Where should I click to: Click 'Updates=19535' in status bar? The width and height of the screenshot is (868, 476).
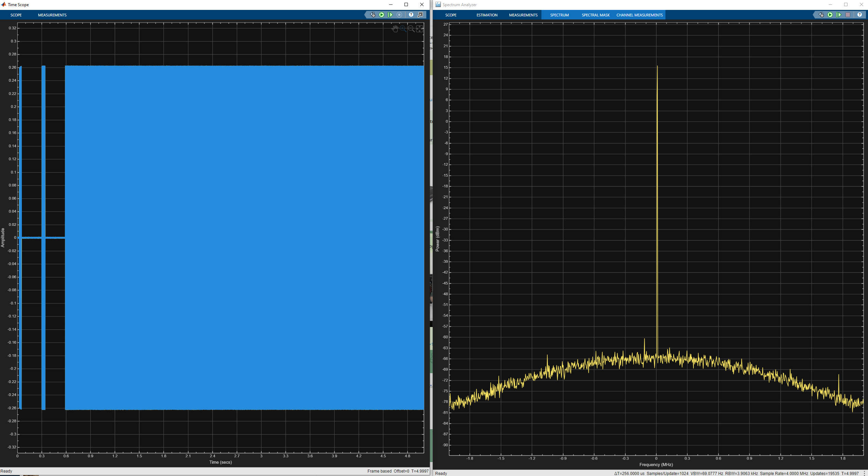click(825, 473)
